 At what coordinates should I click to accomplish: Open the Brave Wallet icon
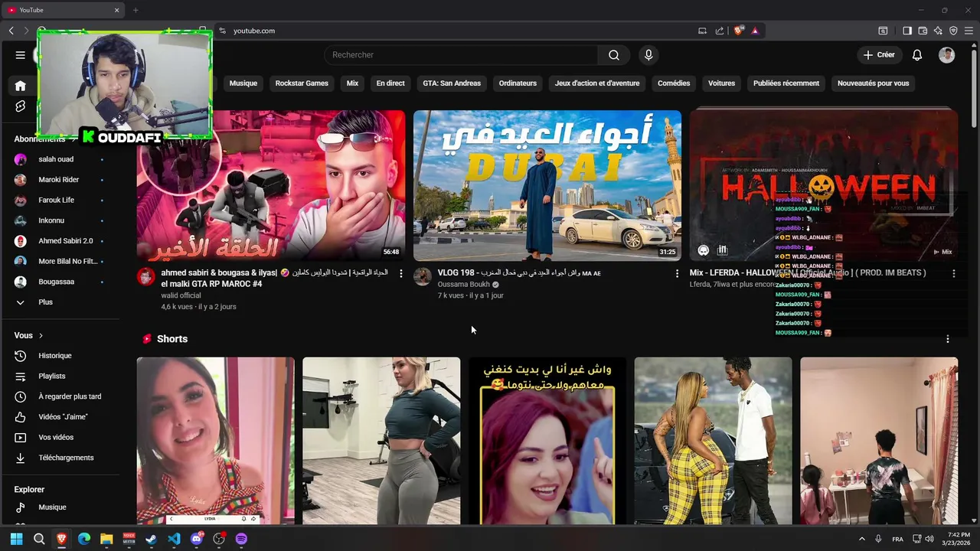pyautogui.click(x=923, y=31)
